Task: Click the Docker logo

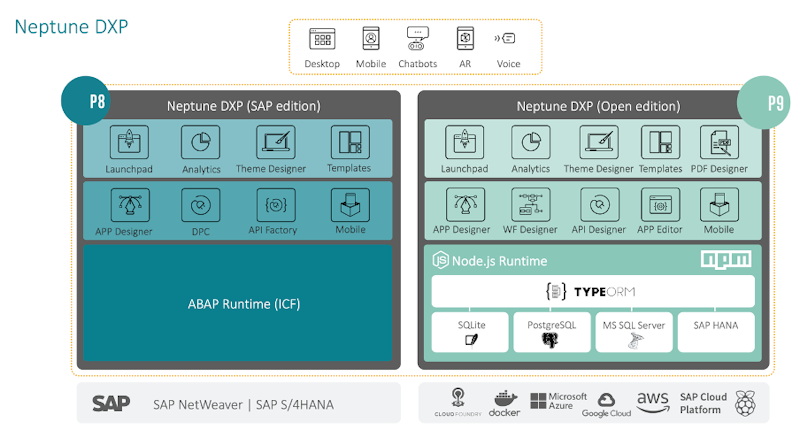Action: coord(503,404)
